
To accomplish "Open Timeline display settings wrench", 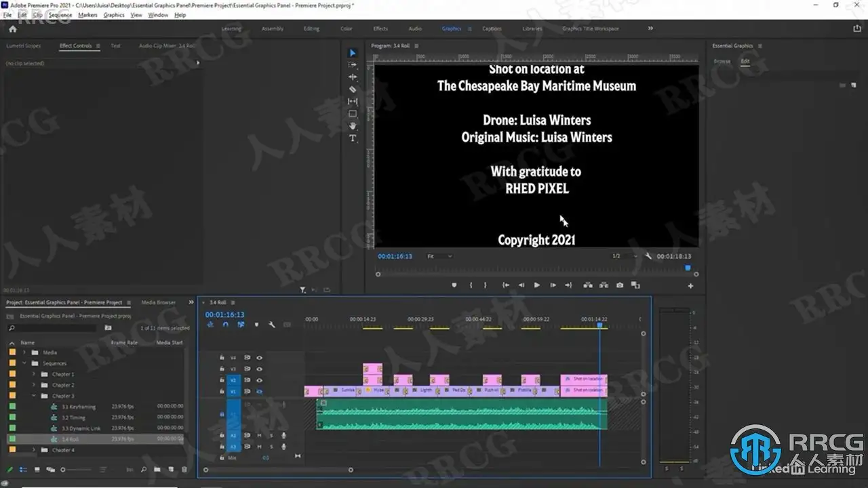I will 272,325.
